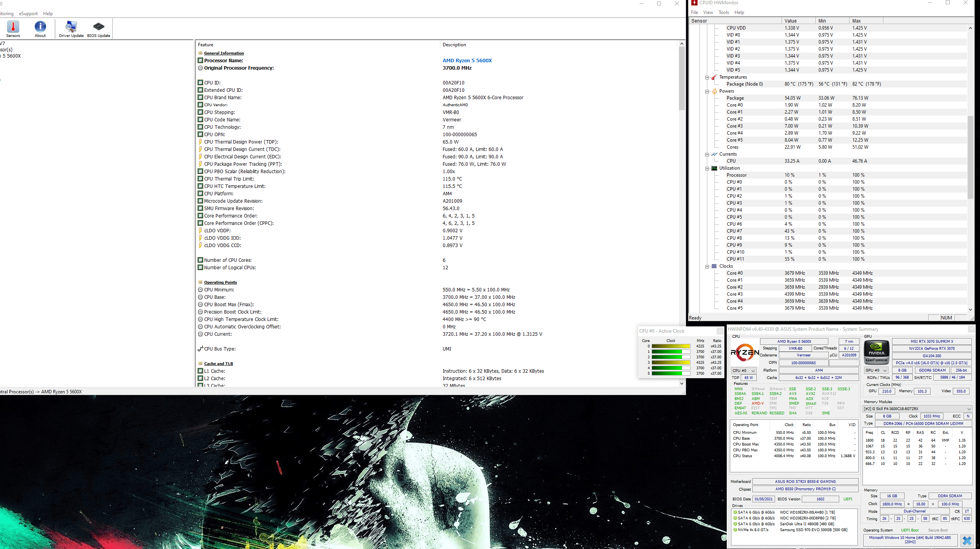Launch the Driver Update tool
Image resolution: width=980 pixels, height=549 pixels.
(71, 29)
